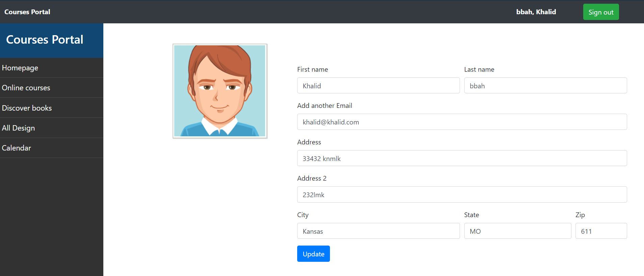This screenshot has width=644, height=276.
Task: Select the City field containing Kansas
Action: point(378,231)
